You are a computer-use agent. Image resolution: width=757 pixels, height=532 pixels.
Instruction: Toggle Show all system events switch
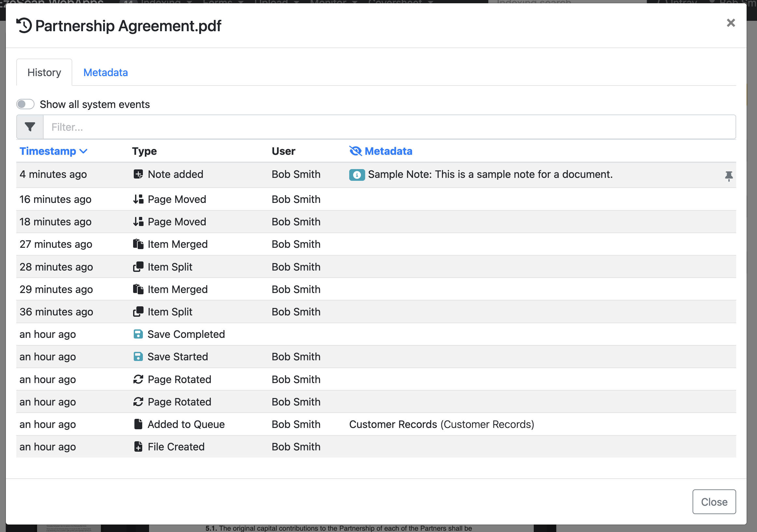coord(25,104)
